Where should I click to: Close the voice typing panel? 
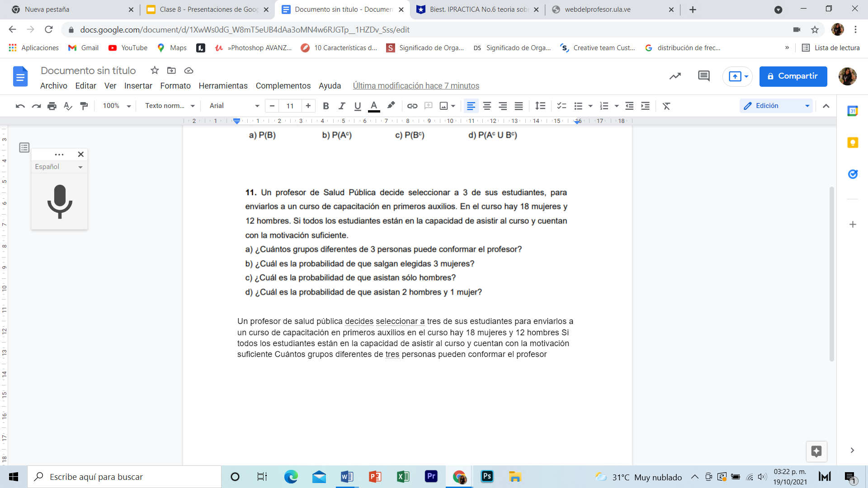tap(80, 154)
